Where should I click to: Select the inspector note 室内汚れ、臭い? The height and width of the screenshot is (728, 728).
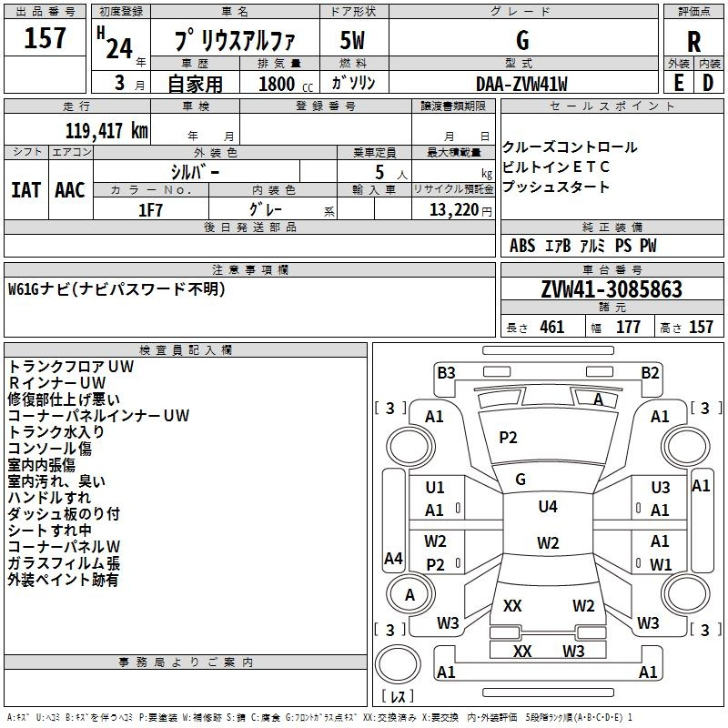click(x=56, y=481)
